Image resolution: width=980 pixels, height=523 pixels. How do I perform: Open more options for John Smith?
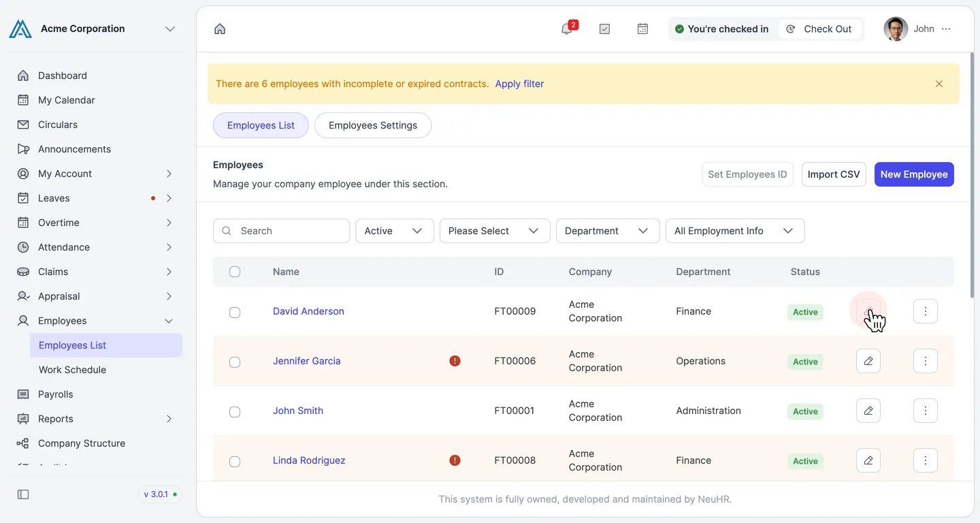pyautogui.click(x=926, y=411)
